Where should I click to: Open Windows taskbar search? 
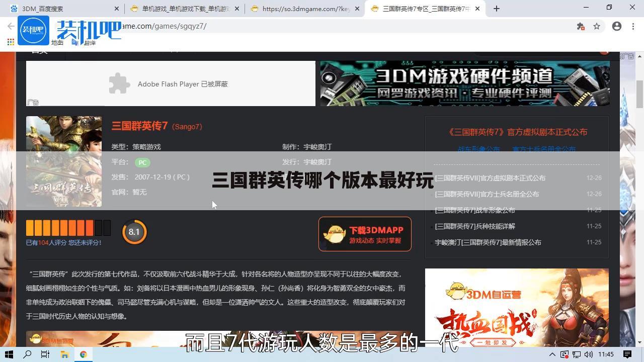pos(27,354)
